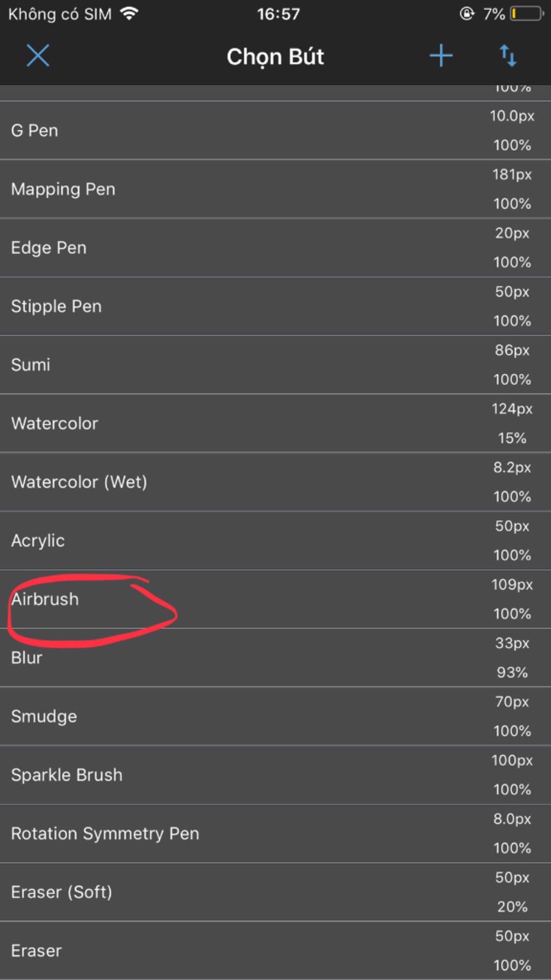Tap the battery indicator icon
The height and width of the screenshot is (980, 551).
(527, 13)
